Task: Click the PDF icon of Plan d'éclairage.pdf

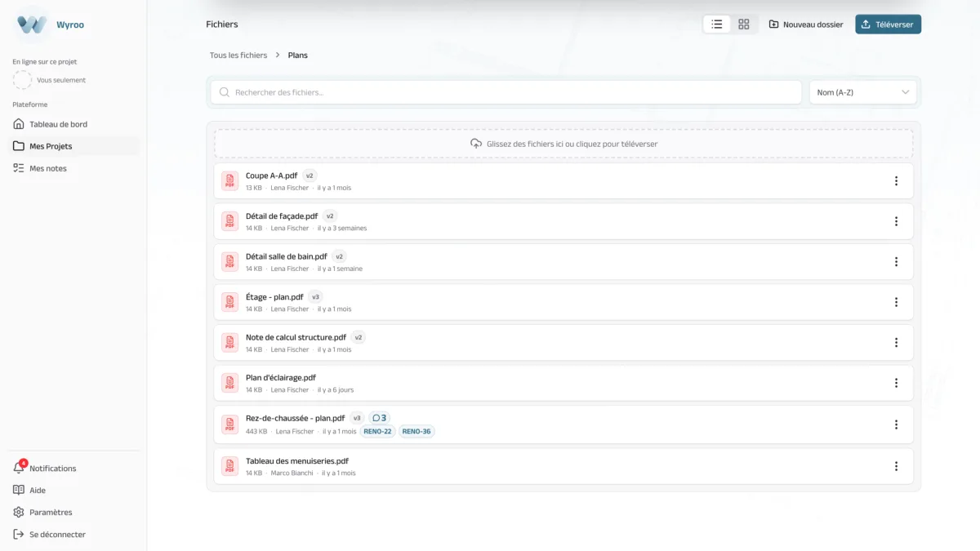Action: 230,383
